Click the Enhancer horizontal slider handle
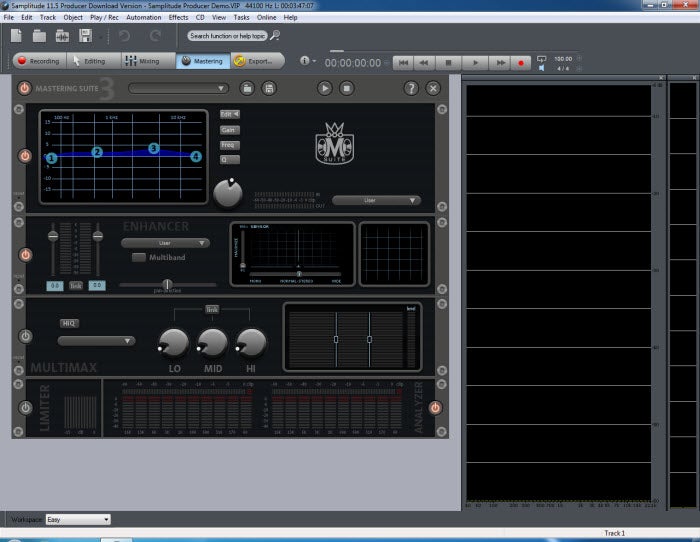This screenshot has height=542, width=700. 167,284
